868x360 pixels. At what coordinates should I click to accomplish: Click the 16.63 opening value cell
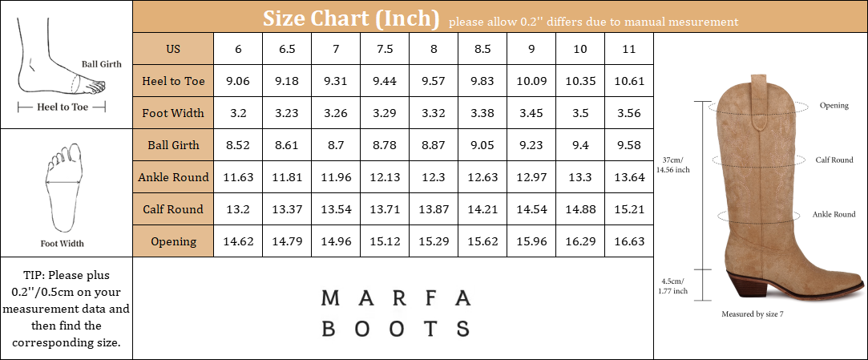[x=629, y=241]
